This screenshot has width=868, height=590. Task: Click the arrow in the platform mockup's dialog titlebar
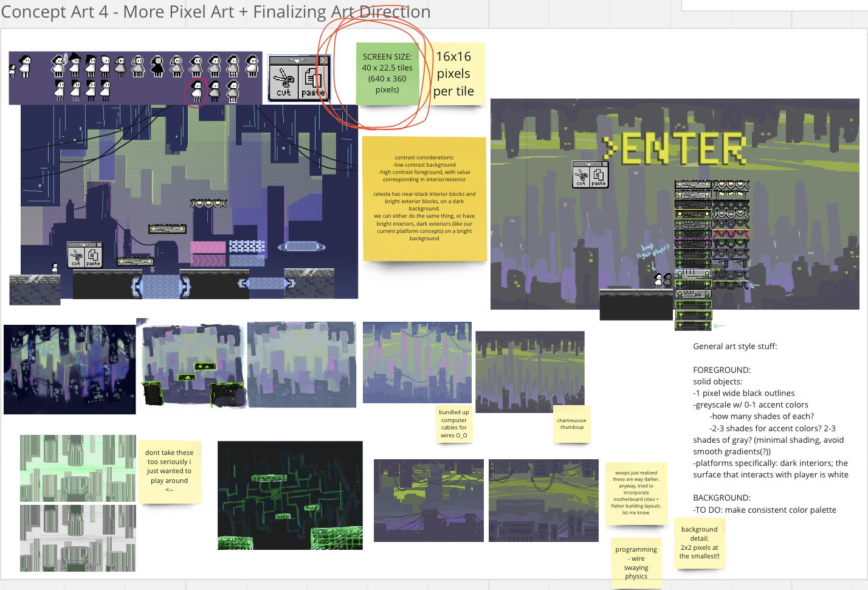click(83, 245)
